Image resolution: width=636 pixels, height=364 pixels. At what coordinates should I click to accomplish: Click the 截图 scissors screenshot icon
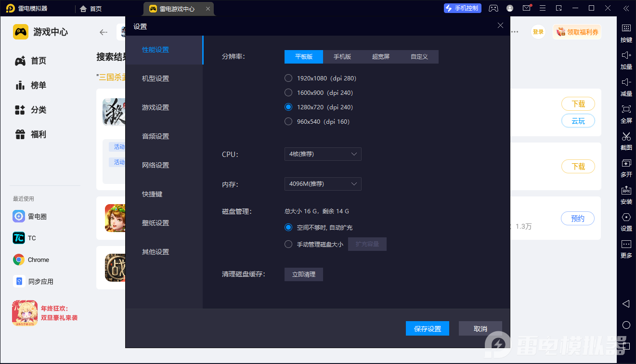(x=626, y=136)
